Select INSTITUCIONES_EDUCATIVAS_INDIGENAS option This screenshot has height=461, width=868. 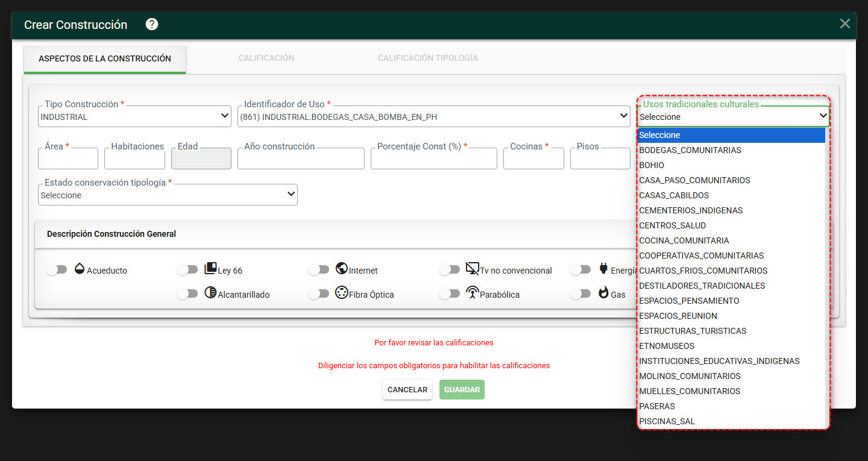(731, 361)
